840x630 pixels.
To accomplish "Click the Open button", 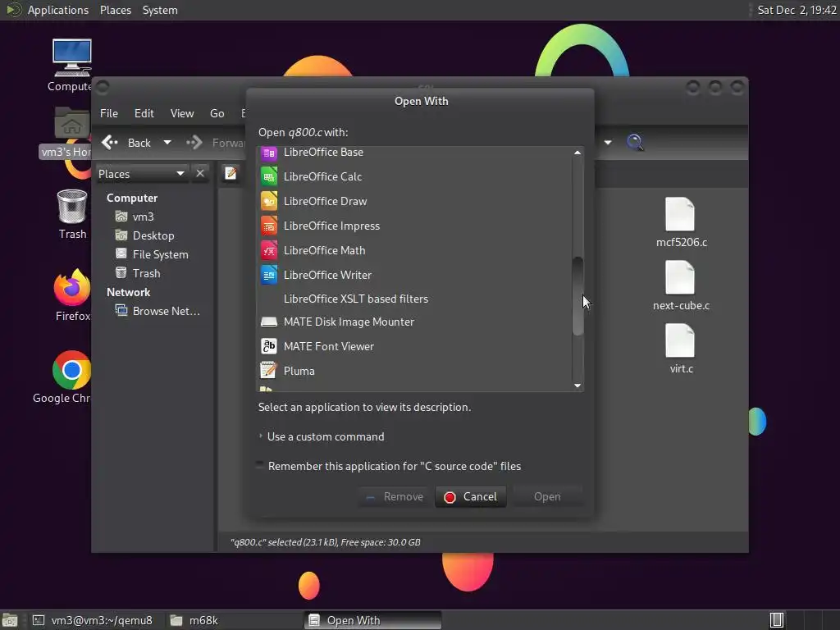I will (547, 496).
